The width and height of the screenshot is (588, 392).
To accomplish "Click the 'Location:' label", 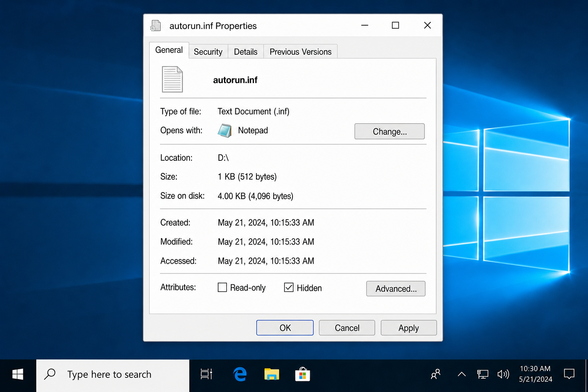I will (176, 158).
